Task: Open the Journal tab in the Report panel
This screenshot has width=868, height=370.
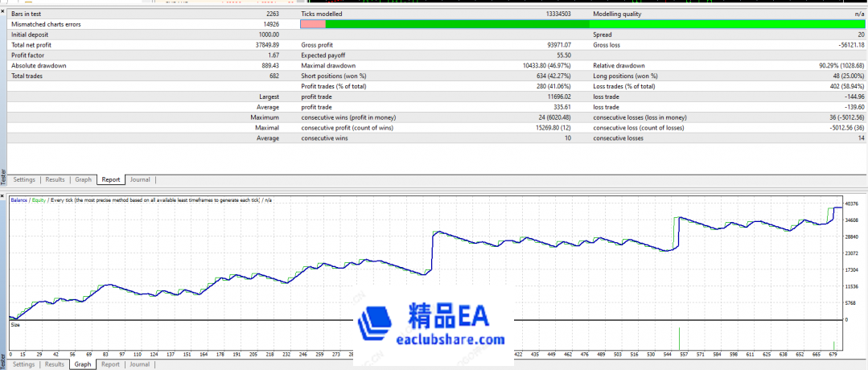Action: pyautogui.click(x=140, y=179)
